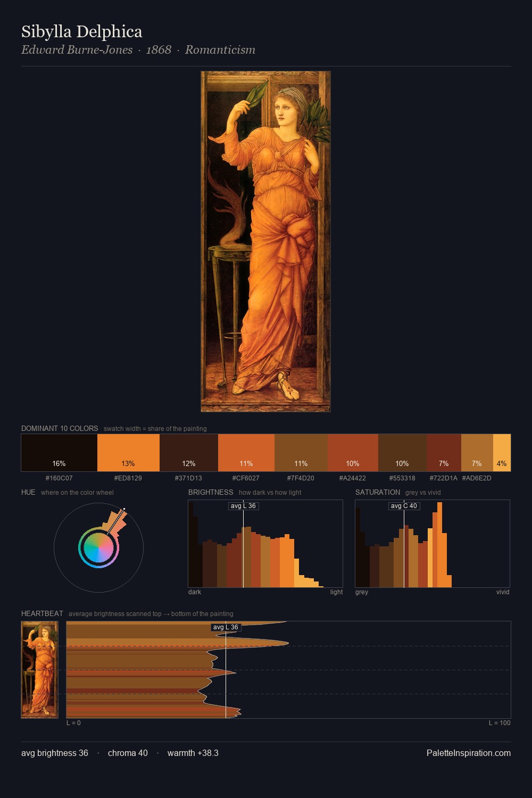The width and height of the screenshot is (532, 798).
Task: Click the heartbeat scan description caption
Action: [151, 614]
